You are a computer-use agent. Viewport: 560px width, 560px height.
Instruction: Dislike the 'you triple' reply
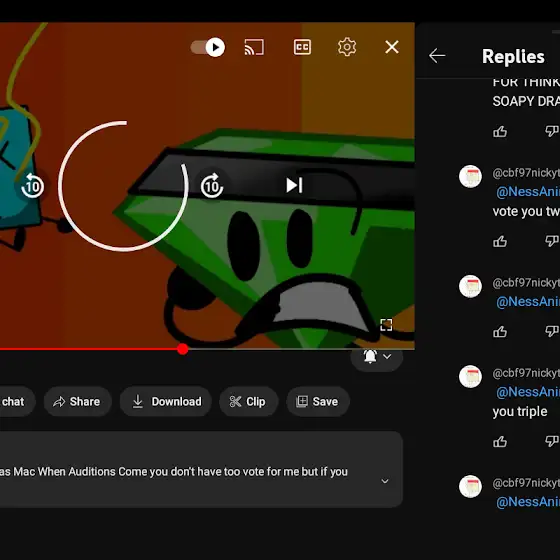(552, 441)
